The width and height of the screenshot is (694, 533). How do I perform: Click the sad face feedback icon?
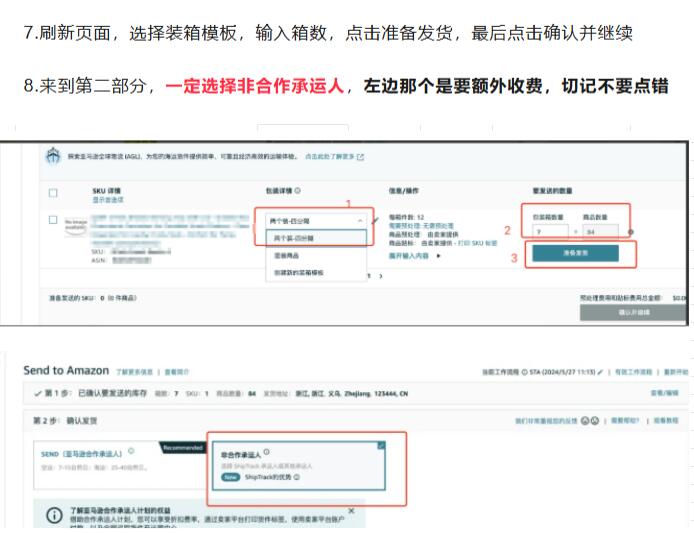(595, 421)
